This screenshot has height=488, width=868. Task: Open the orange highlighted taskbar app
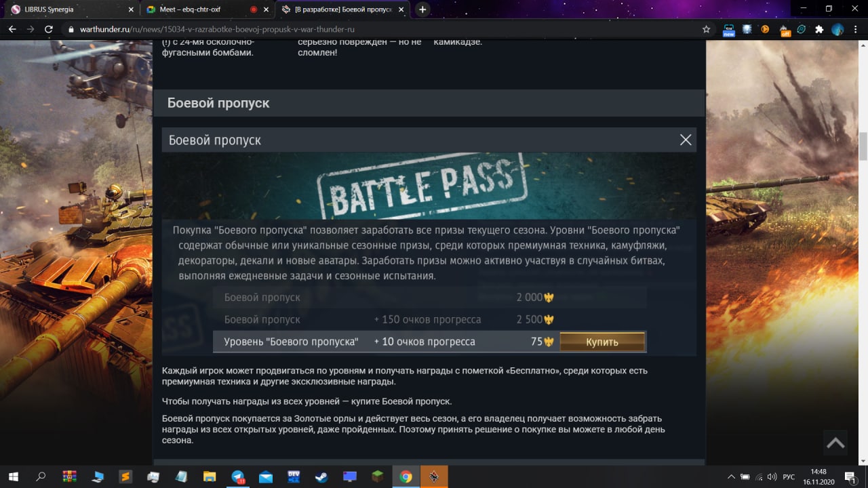coord(433,476)
